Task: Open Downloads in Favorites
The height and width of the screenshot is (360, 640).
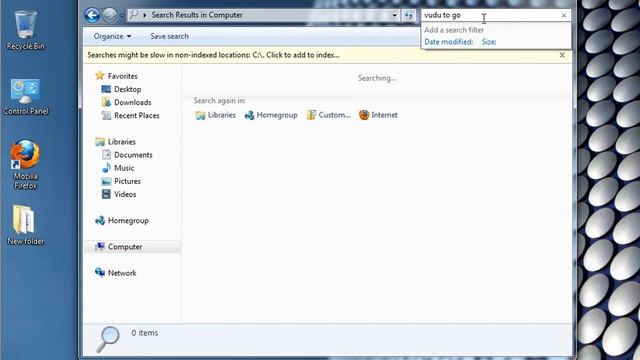Action: click(x=133, y=102)
